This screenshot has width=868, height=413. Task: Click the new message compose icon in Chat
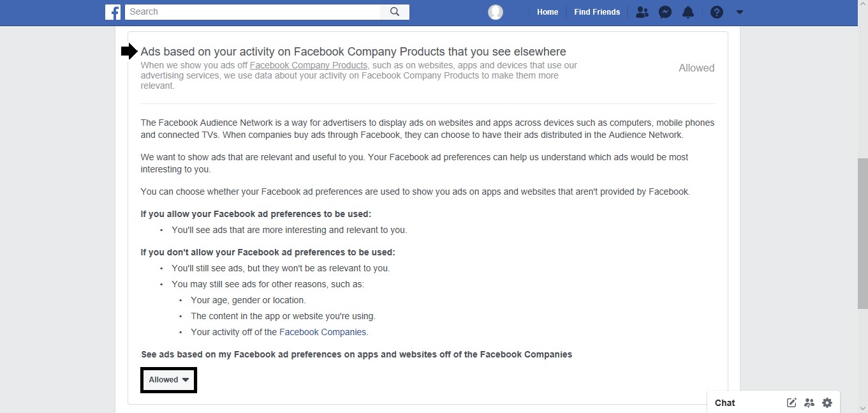(791, 403)
